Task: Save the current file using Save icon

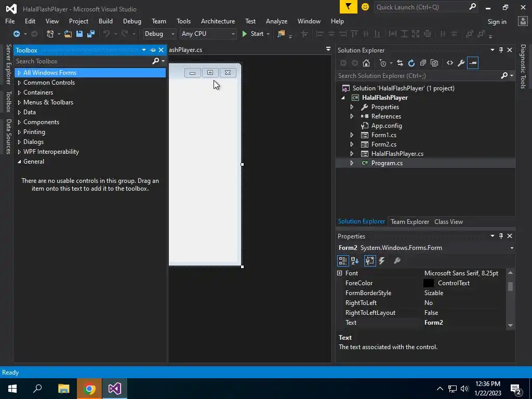Action: coord(79,34)
